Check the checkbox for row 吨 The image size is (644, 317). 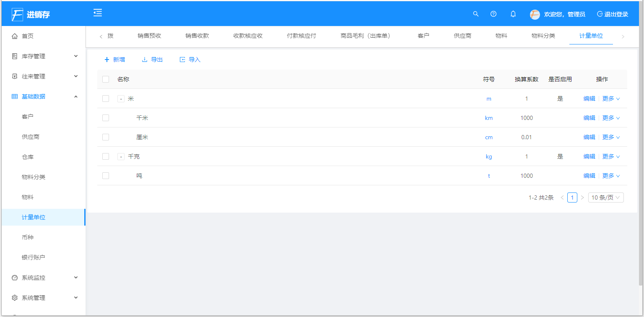[106, 176]
